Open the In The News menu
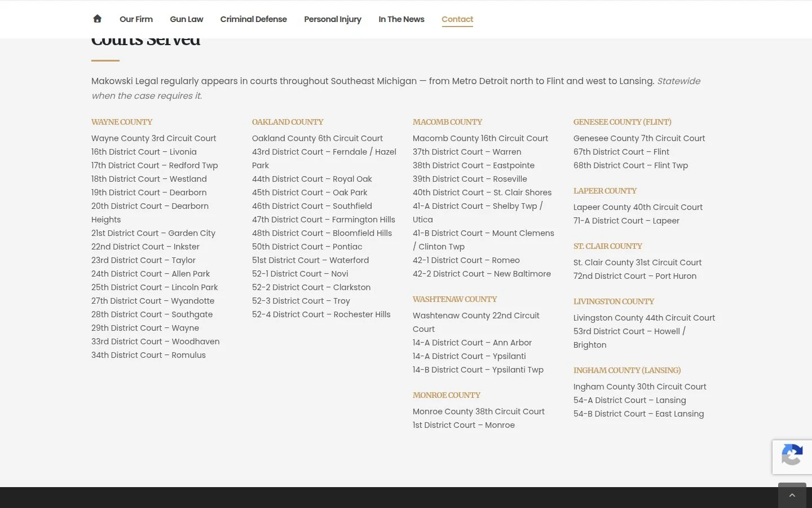Image resolution: width=812 pixels, height=508 pixels. (x=401, y=19)
